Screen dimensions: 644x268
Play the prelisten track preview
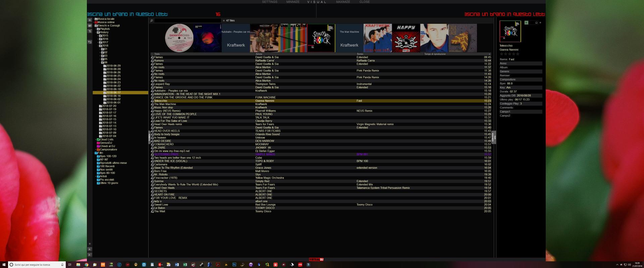[526, 22]
